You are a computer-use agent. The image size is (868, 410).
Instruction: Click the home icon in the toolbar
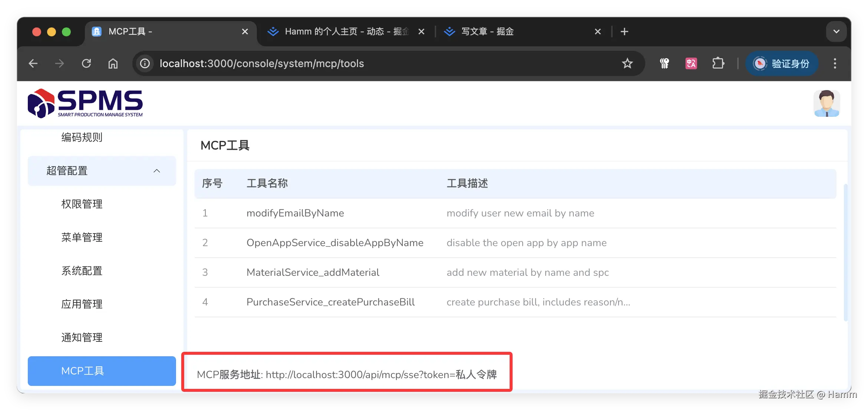click(113, 63)
